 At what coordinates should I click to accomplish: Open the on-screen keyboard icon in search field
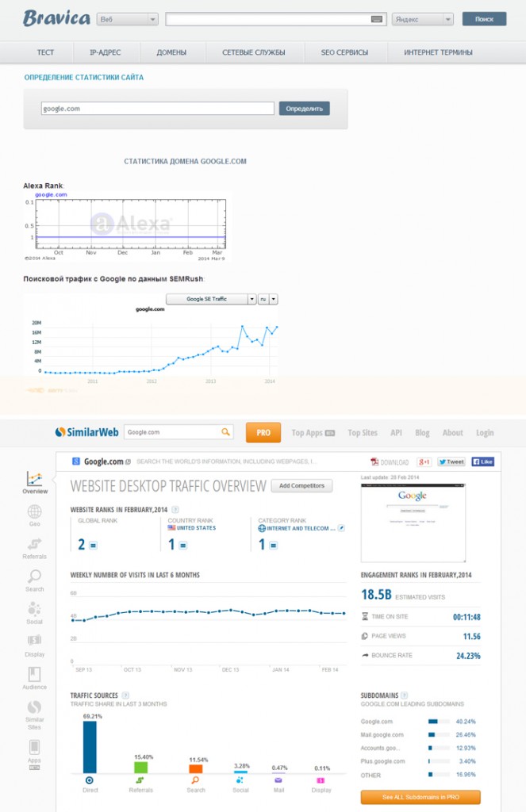378,19
